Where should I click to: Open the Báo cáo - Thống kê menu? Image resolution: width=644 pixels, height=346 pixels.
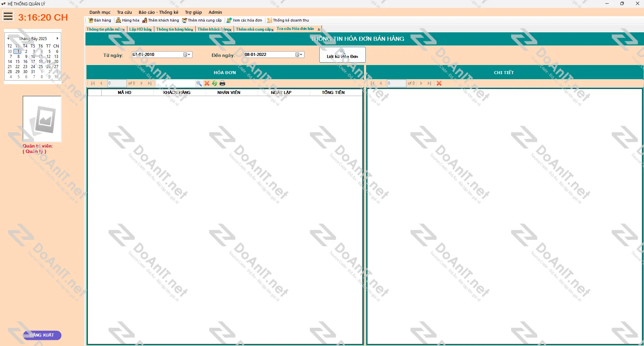[x=158, y=12]
